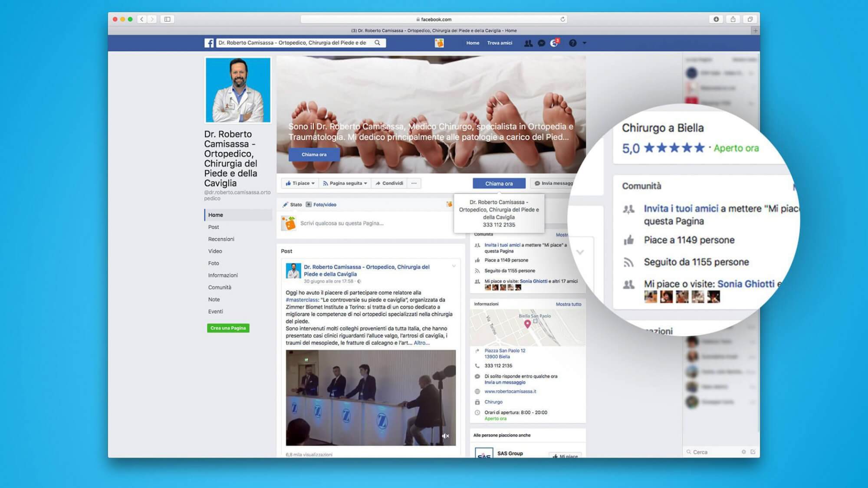Screen dimensions: 868x488
Task: Click Invita i tuoi amici link
Action: click(502, 245)
